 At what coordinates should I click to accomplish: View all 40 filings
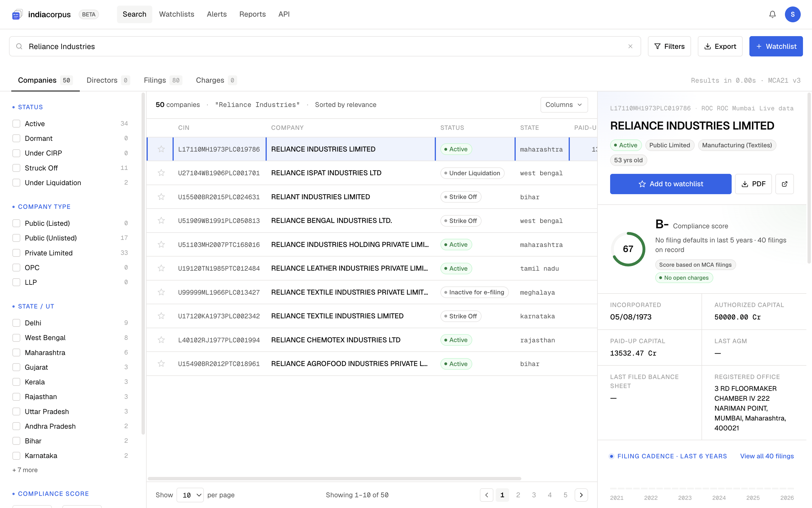point(767,456)
